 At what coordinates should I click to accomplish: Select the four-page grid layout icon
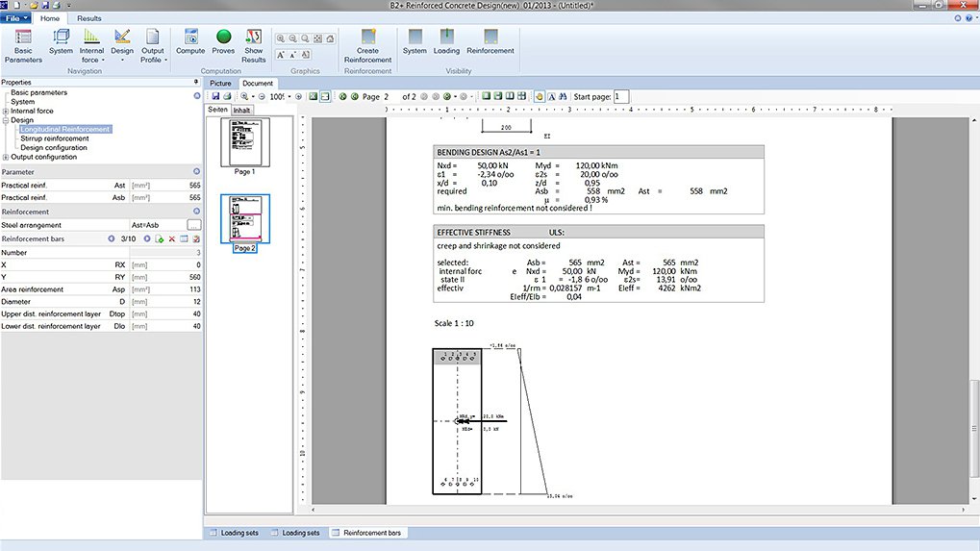[x=521, y=96]
